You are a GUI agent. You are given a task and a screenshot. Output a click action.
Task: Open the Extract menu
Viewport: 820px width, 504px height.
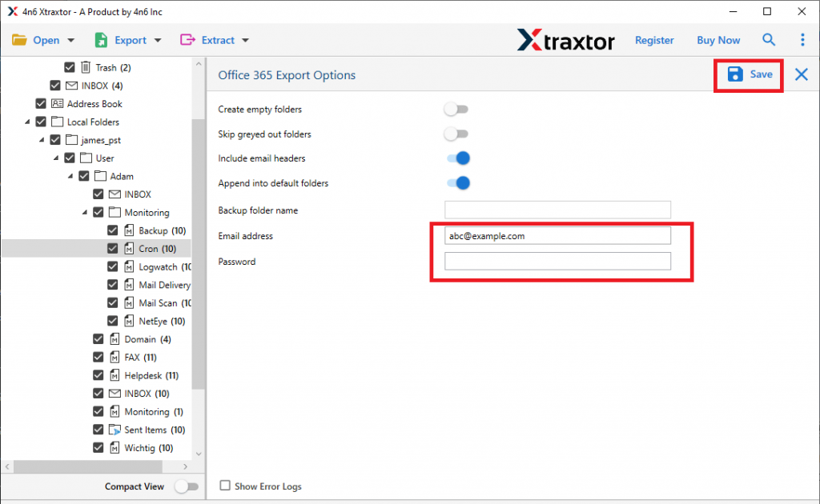[218, 40]
